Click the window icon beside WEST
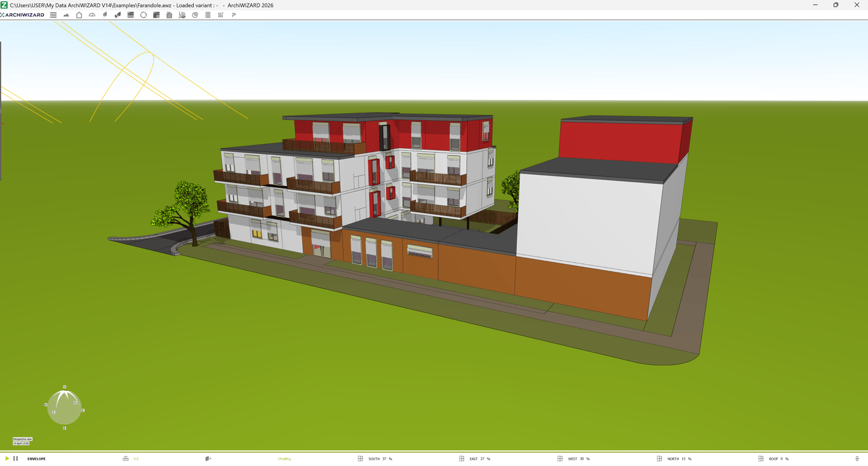This screenshot has width=868, height=466. (560, 458)
